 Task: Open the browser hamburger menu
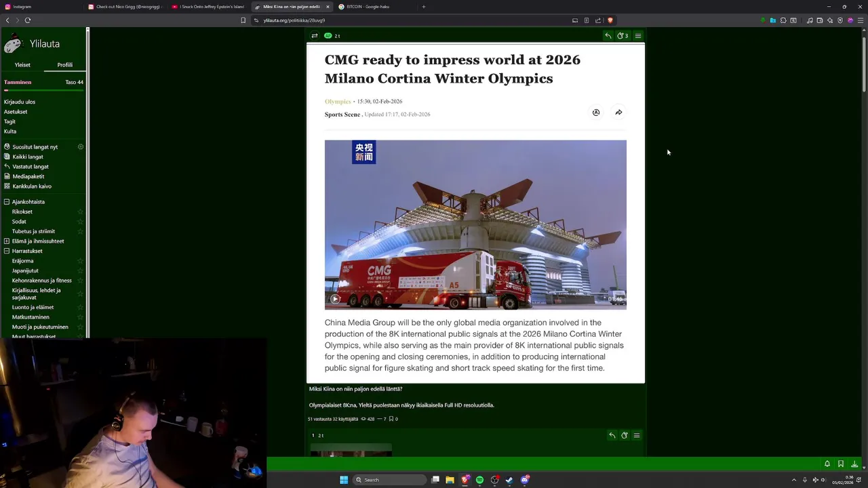tap(861, 20)
